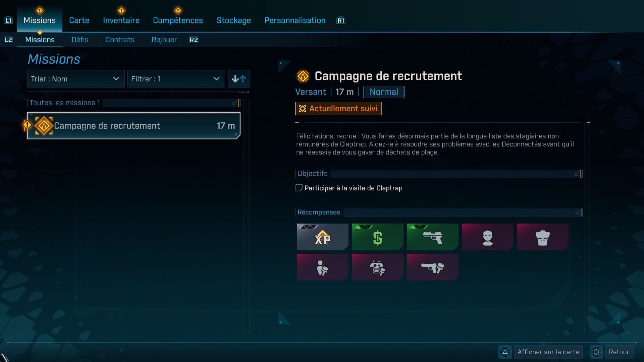644x362 pixels.
Task: Select the Défis sub-tab
Action: coord(80,40)
